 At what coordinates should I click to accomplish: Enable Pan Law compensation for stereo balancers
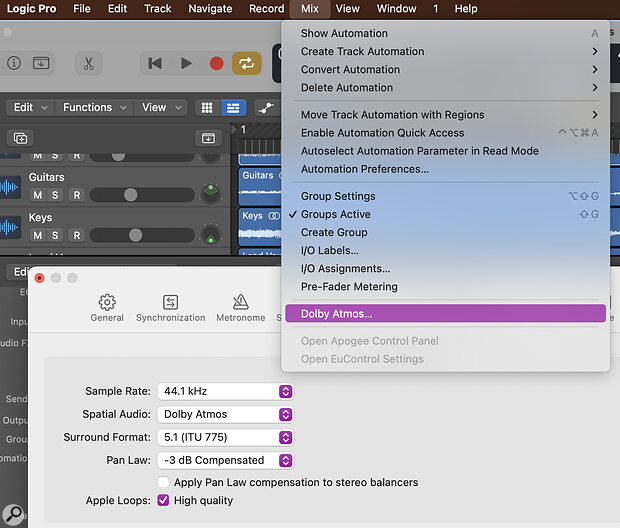tap(163, 482)
